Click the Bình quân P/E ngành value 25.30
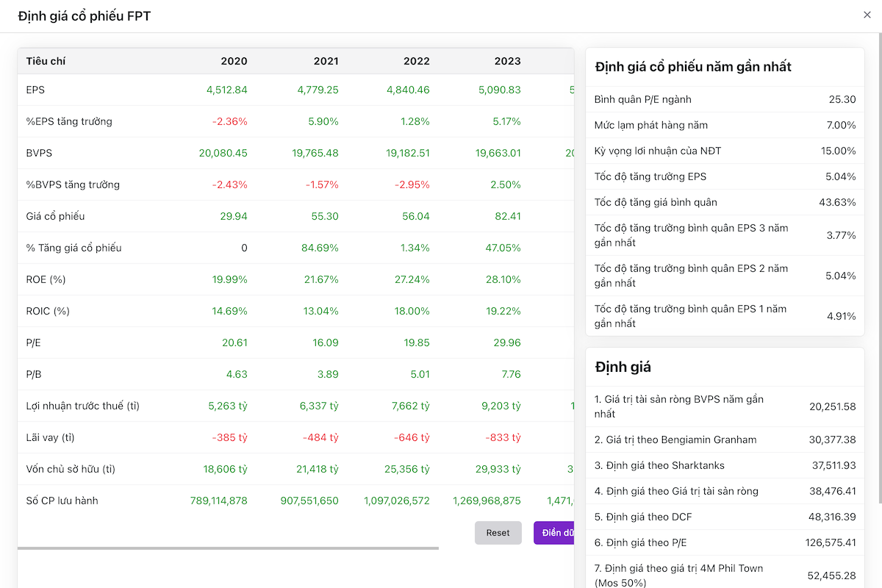This screenshot has height=588, width=882. pyautogui.click(x=842, y=99)
